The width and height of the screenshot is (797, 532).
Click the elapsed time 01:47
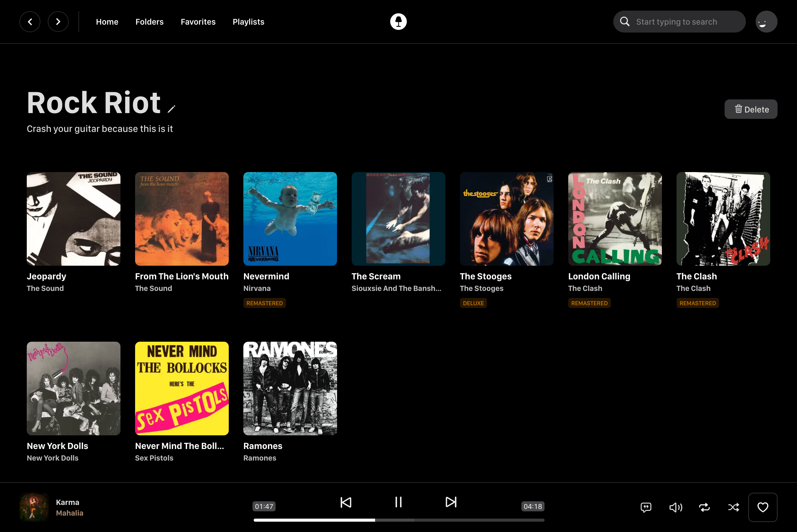[264, 506]
